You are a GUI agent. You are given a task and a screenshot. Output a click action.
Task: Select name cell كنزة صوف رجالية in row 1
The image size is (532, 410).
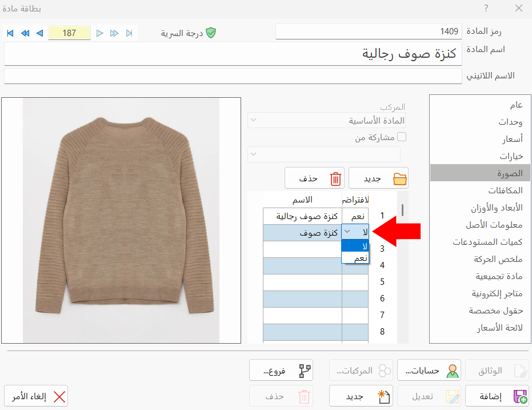pos(303,216)
